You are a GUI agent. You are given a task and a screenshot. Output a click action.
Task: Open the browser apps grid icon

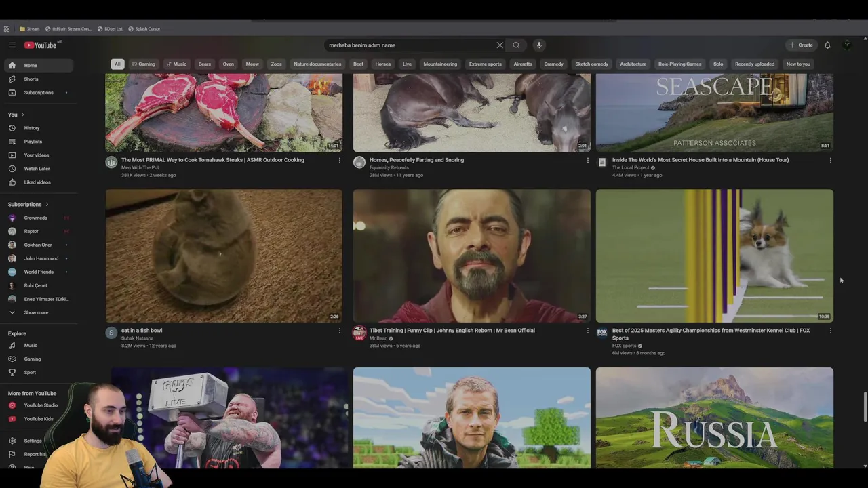tap(7, 29)
